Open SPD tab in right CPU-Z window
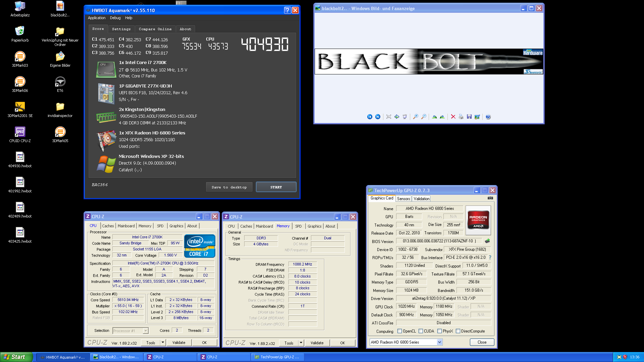 click(298, 226)
